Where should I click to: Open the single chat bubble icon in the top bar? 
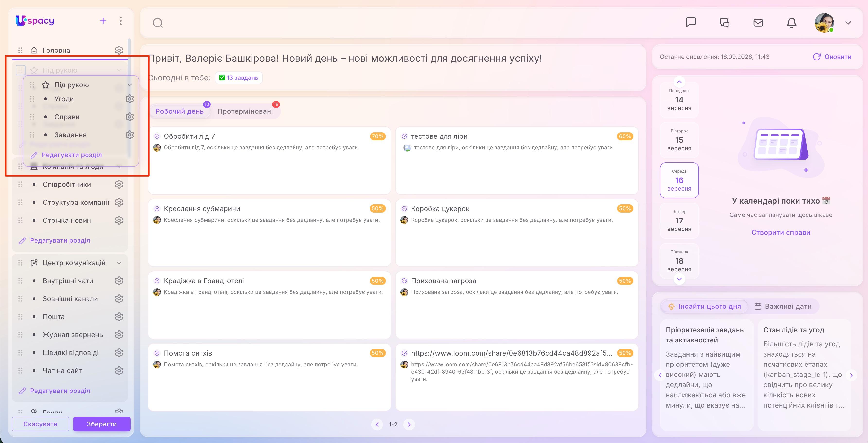[691, 22]
